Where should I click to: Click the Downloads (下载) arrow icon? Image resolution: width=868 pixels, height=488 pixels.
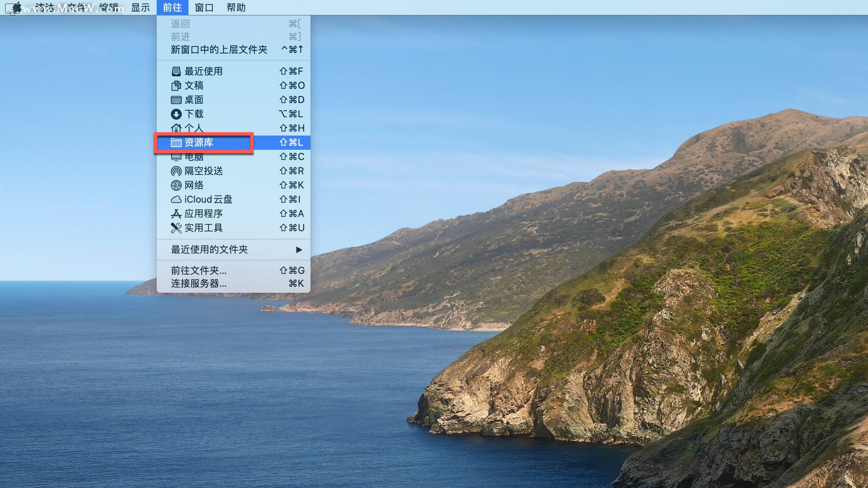click(176, 114)
